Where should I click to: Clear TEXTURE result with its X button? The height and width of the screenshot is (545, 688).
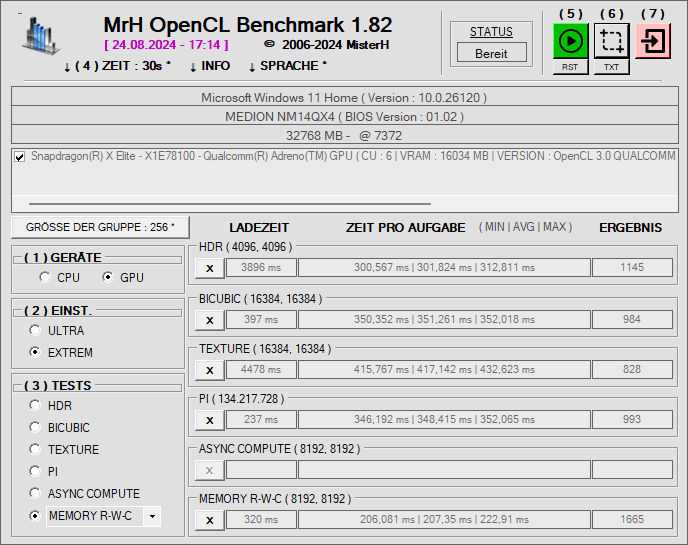[210, 369]
